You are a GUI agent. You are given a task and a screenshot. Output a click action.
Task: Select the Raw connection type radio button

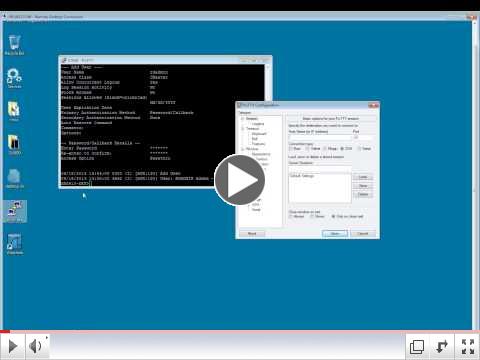click(291, 149)
